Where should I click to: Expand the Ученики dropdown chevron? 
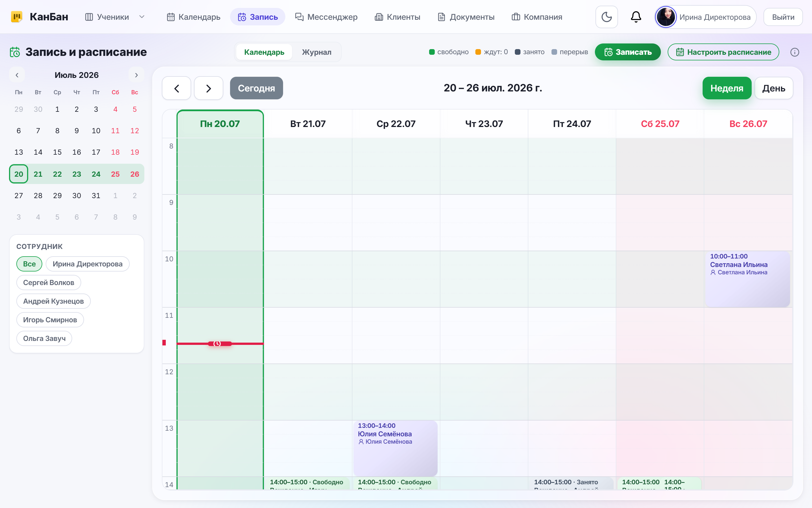(142, 17)
